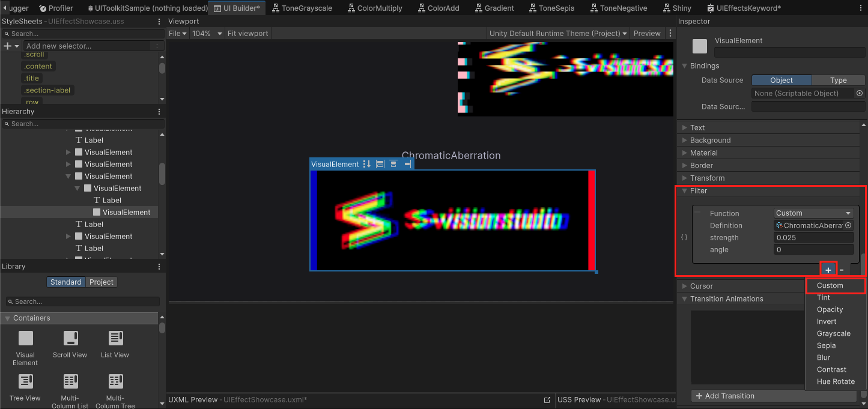Click the filter item drag handle
This screenshot has height=409, width=868.
[x=697, y=213]
